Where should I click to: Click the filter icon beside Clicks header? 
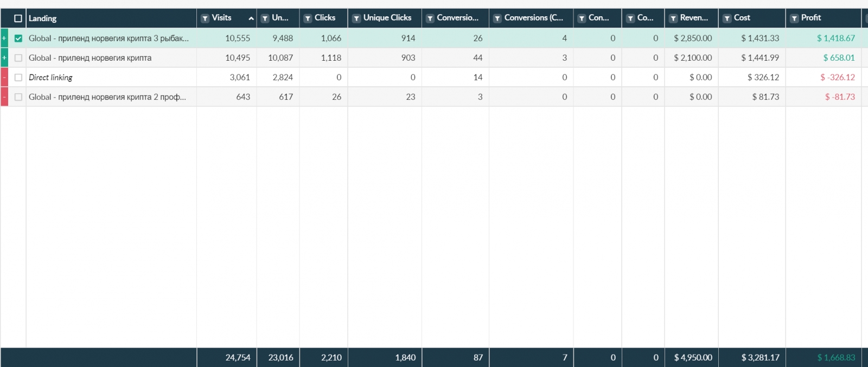tap(308, 18)
